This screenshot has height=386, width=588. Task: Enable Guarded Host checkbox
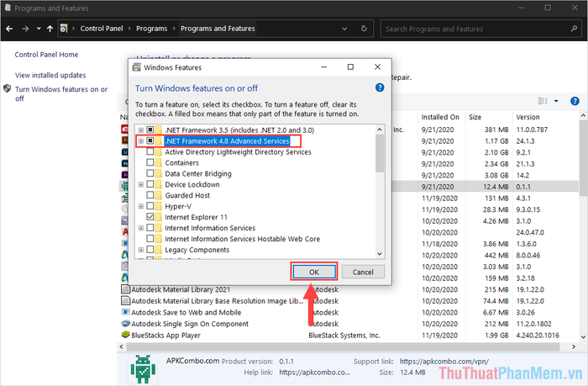(150, 195)
